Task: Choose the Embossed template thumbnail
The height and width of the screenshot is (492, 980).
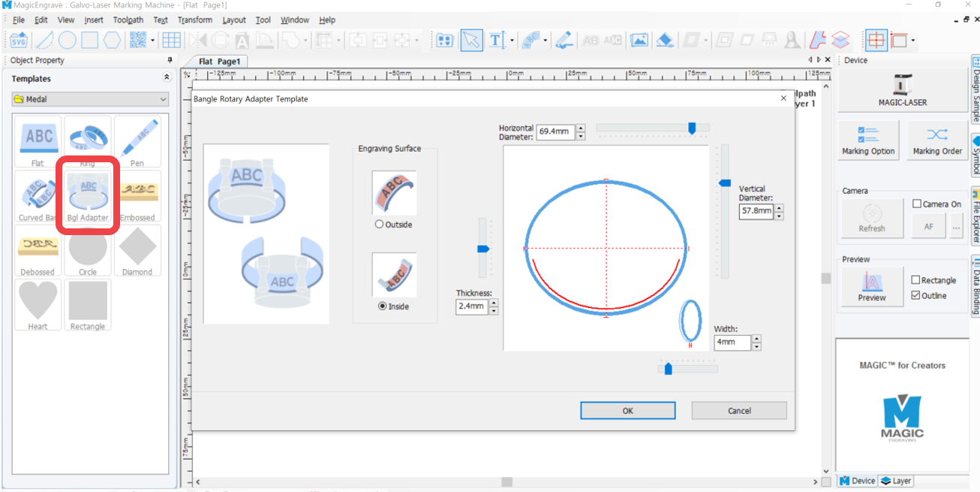Action: point(137,196)
